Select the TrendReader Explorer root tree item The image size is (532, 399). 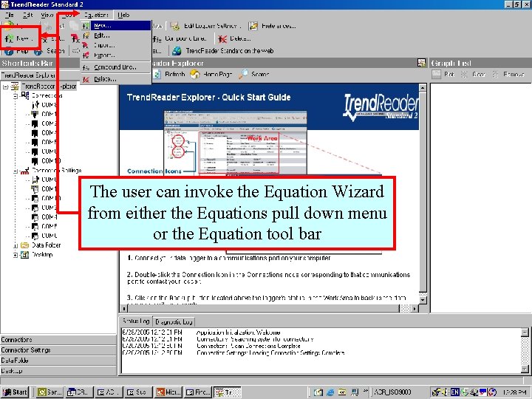(x=49, y=86)
